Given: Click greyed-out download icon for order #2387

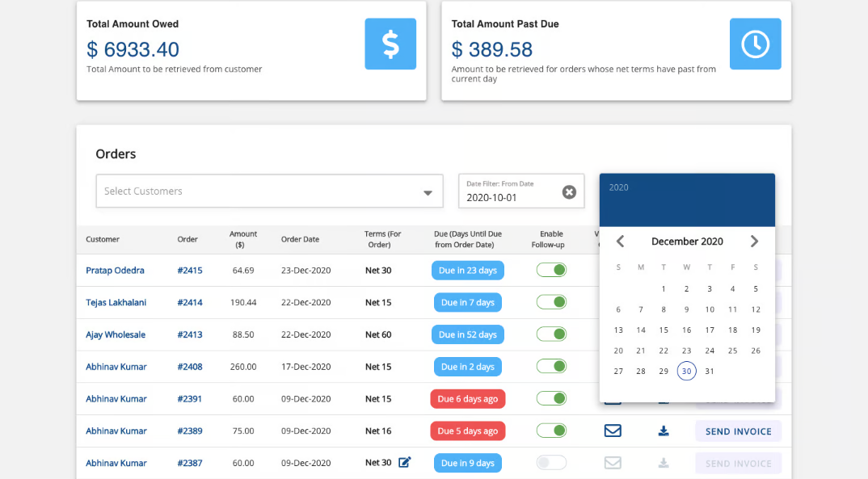Looking at the screenshot, I should (664, 464).
